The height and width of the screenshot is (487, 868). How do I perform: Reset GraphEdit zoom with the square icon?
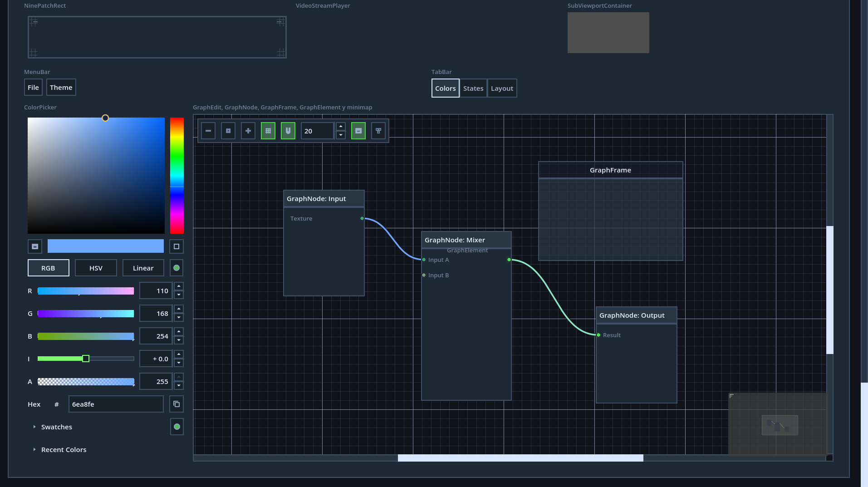pos(228,131)
